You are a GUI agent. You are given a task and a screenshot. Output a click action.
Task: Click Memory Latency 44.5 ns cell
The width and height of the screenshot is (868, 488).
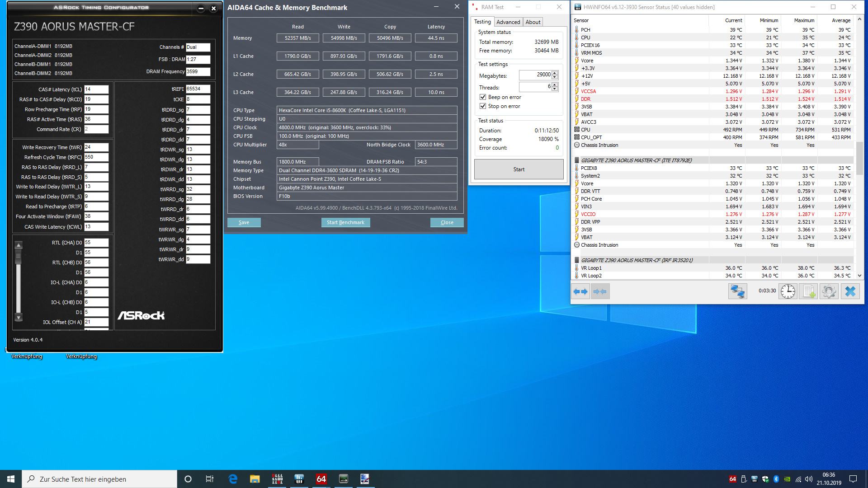click(436, 38)
